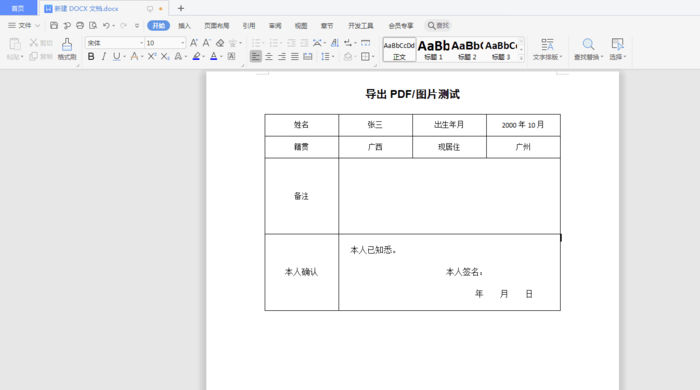This screenshot has height=390, width=700.
Task: Click the paragraph shading fill button
Action: click(348, 56)
